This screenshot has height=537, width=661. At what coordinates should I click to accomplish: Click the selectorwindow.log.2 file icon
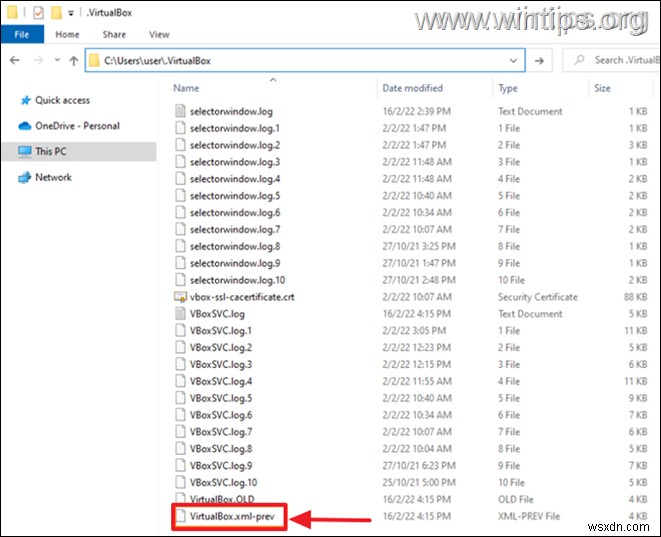click(180, 145)
